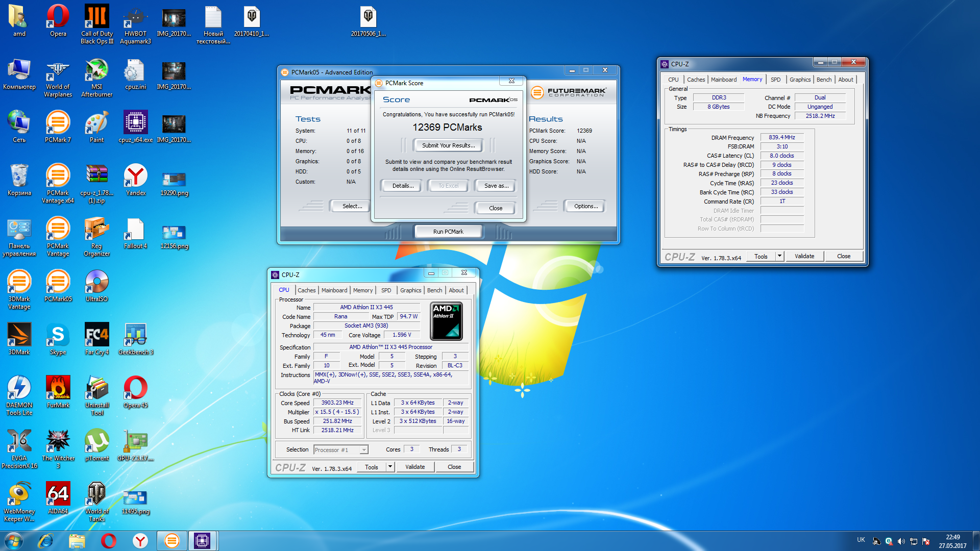The image size is (980, 551).
Task: Click Select button under Tests
Action: point(352,206)
